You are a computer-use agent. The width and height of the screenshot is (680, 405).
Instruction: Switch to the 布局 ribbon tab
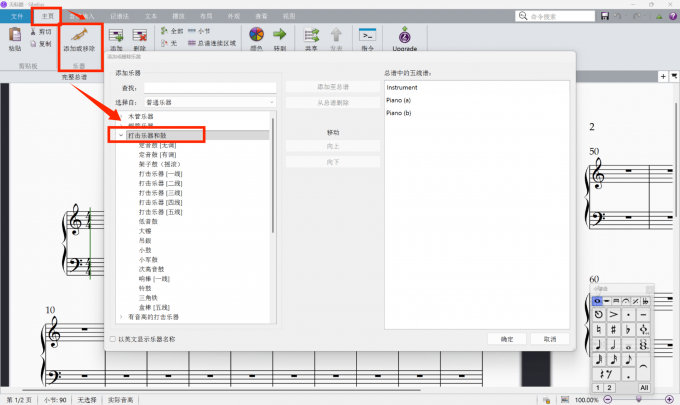(206, 16)
